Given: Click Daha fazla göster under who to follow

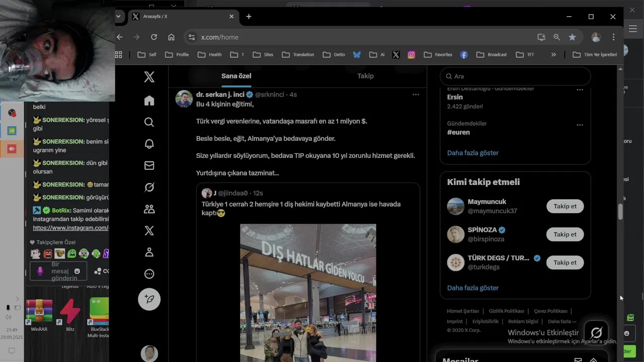Looking at the screenshot, I should (473, 288).
